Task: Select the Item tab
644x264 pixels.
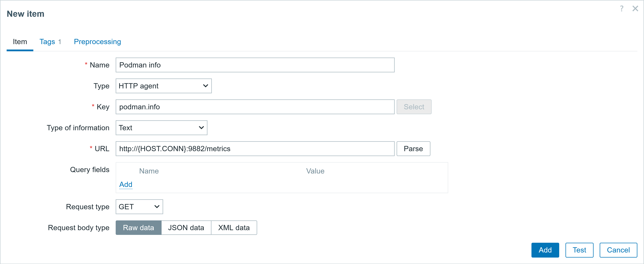Action: [20, 42]
